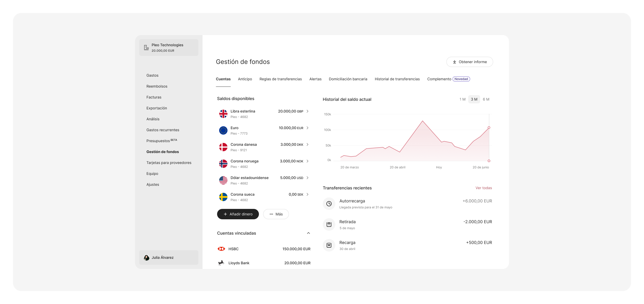
Task: Open Historial de transferencias tab
Action: [397, 79]
